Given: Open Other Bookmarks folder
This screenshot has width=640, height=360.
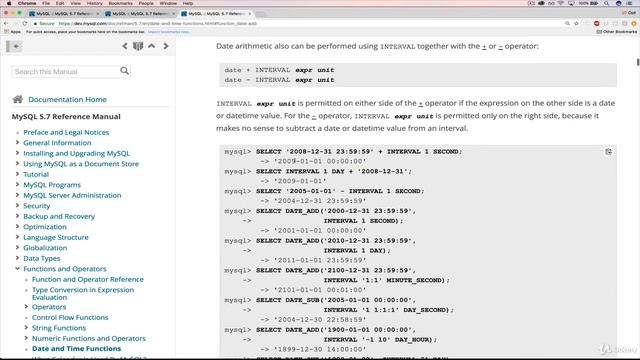Looking at the screenshot, I should point(617,32).
